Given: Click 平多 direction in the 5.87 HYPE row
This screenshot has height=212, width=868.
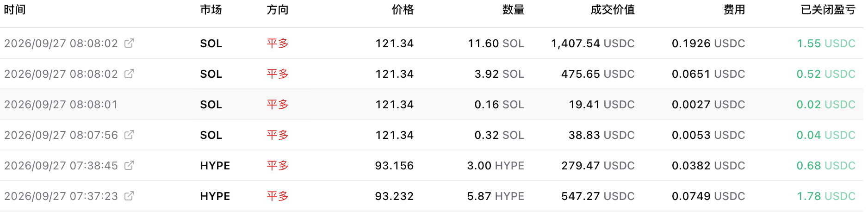Looking at the screenshot, I should [x=278, y=196].
